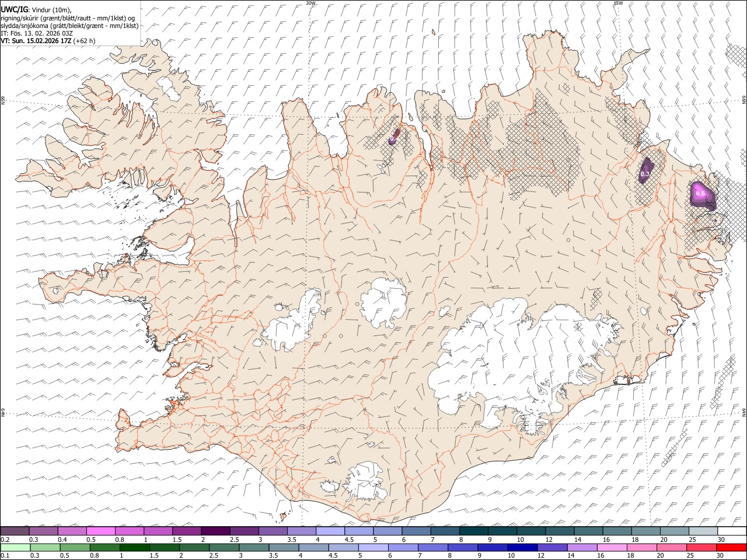Click the '(+62 h)' forecast offset text

pyautogui.click(x=85, y=41)
